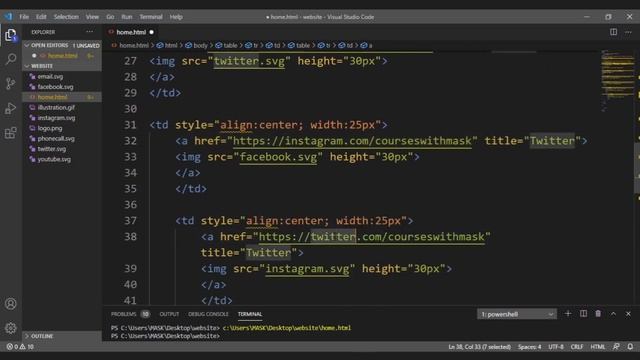This screenshot has height=360, width=640.
Task: Click the body breadcrumb segment
Action: (197, 45)
